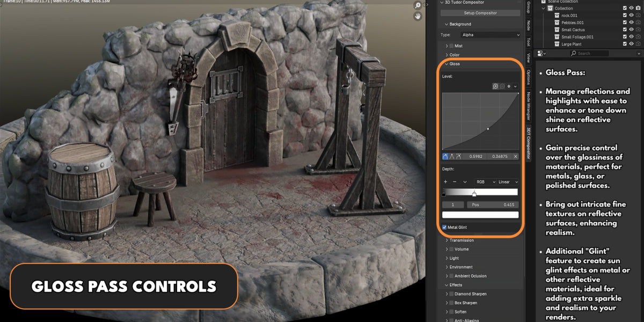Uncheck the Pebbles.001 row checkbox

coord(625,23)
